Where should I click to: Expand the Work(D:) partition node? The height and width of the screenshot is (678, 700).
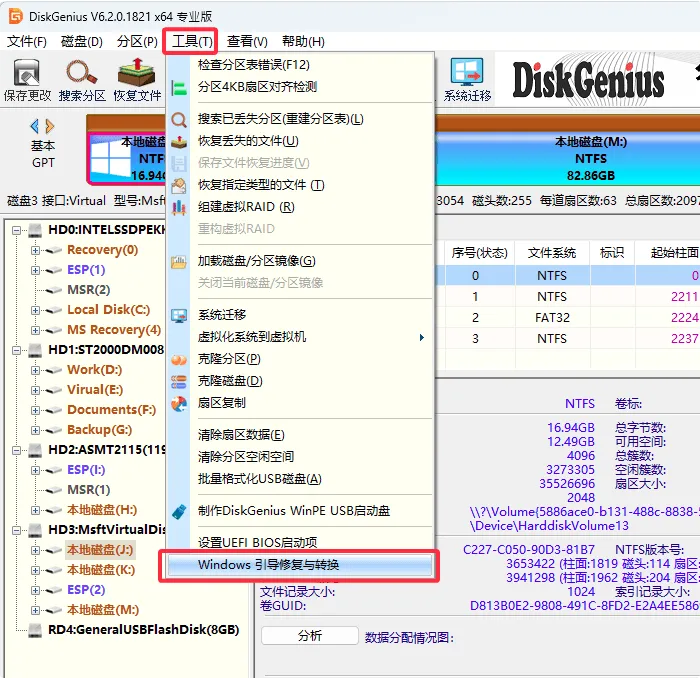tap(35, 370)
